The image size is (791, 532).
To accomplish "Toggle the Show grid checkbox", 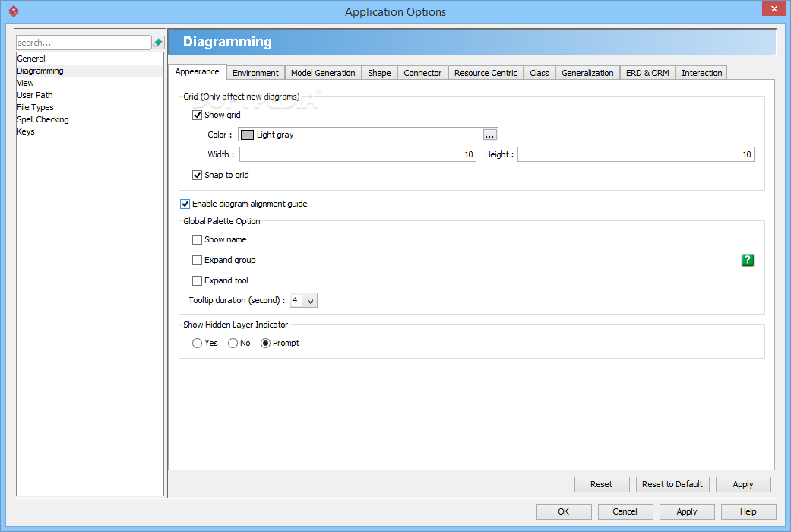I will click(x=198, y=115).
